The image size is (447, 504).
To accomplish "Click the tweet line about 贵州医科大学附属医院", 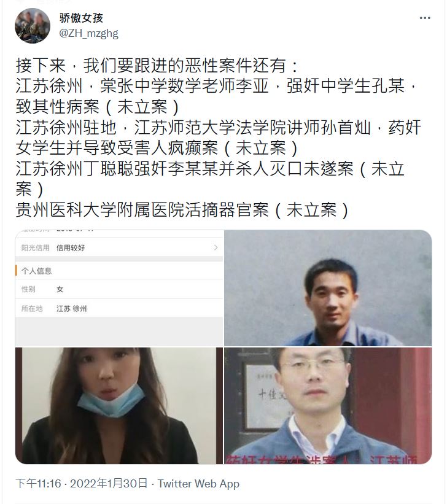I will pos(182,210).
